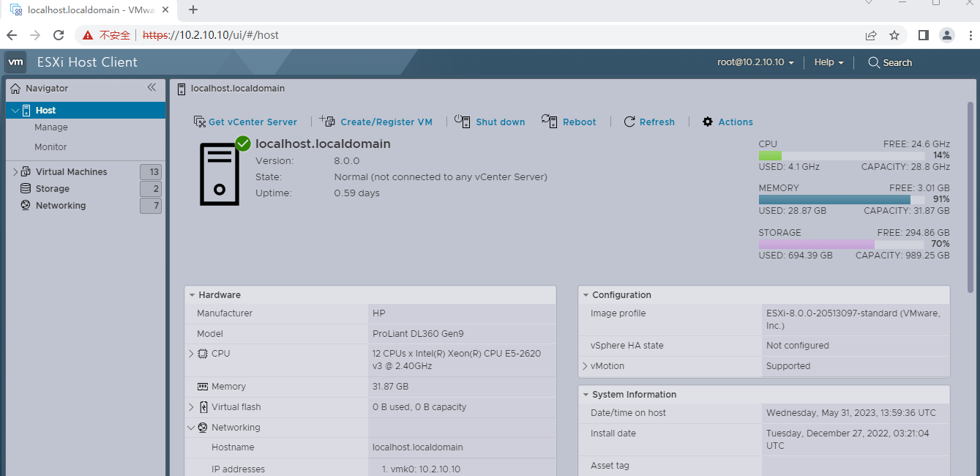Click the Actions gear icon
Screen dimensions: 980x476
[x=708, y=122]
